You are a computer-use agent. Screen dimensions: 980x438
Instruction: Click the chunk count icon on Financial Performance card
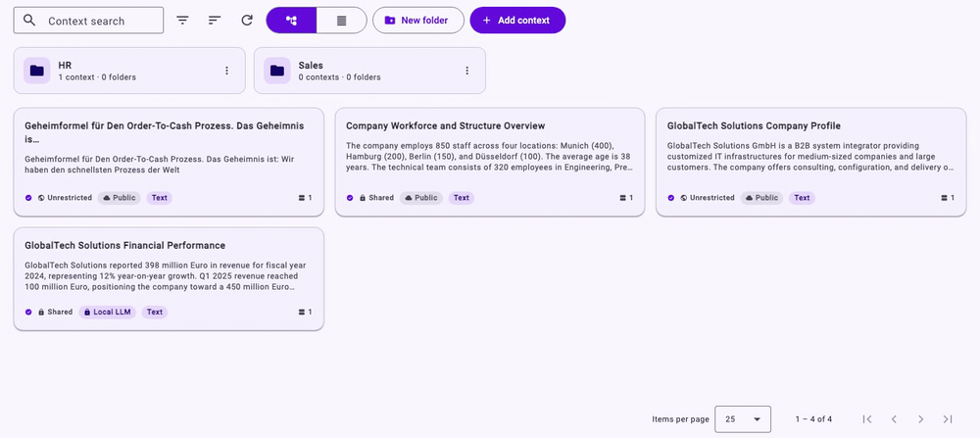301,312
